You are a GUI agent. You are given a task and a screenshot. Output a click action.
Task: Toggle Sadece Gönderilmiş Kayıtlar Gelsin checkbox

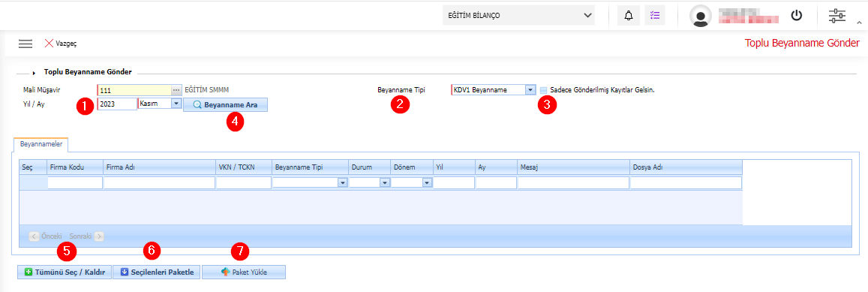pyautogui.click(x=544, y=90)
